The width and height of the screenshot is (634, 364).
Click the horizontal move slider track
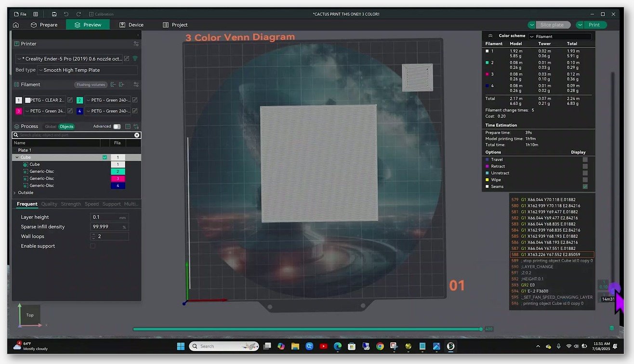click(306, 329)
